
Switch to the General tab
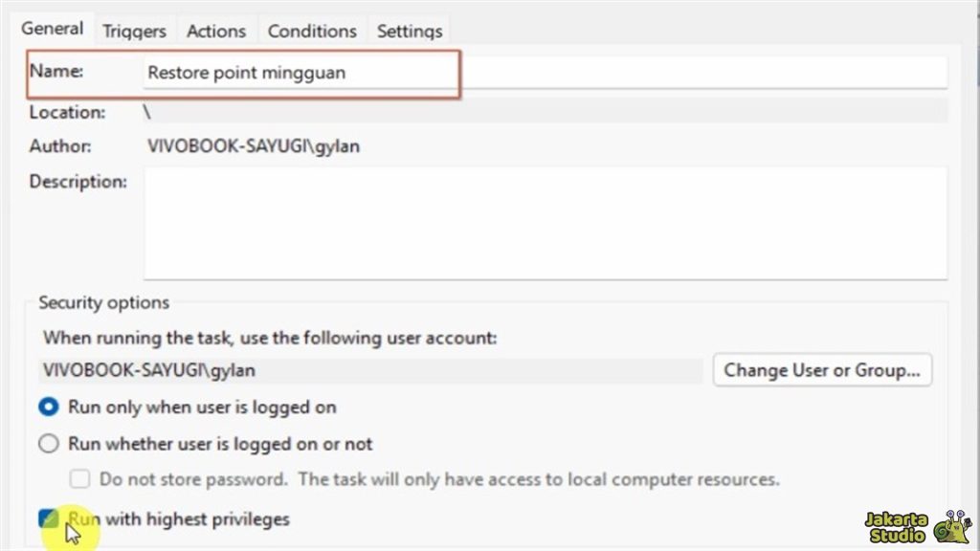coord(53,29)
